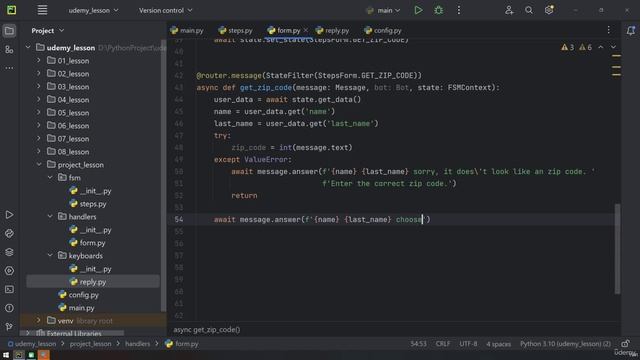Open IDE settings gear
The image size is (640, 360).
tap(549, 10)
